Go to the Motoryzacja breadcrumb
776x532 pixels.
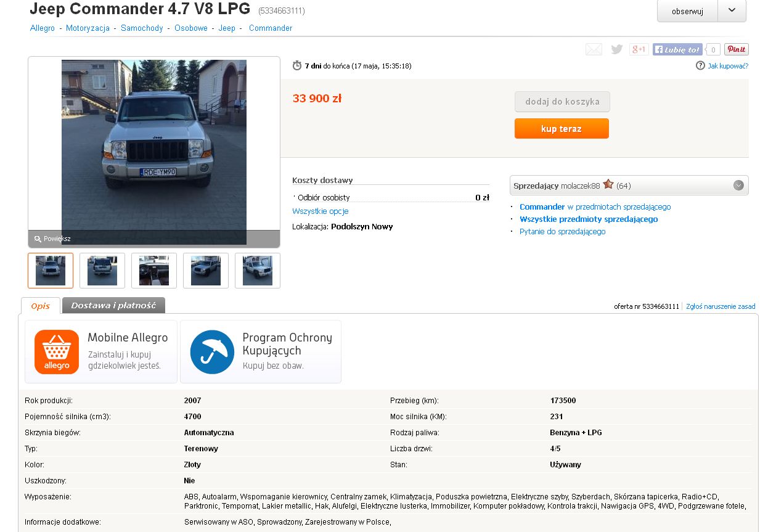point(88,28)
